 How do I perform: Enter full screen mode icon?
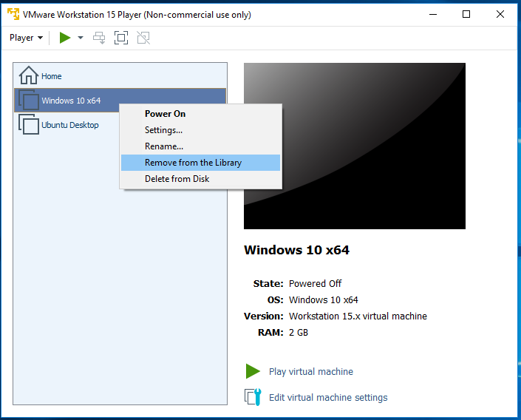[x=121, y=38]
